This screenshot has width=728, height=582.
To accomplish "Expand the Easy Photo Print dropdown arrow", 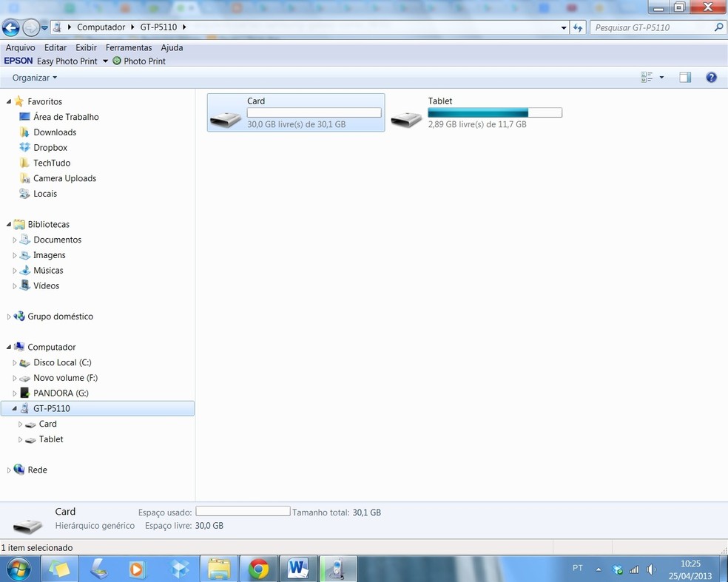I will pos(105,61).
